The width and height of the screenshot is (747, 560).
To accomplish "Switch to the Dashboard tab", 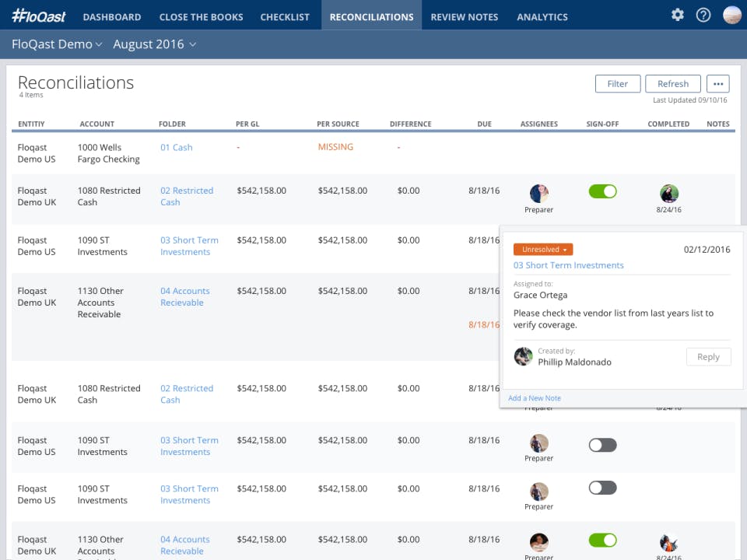I will 111,16.
